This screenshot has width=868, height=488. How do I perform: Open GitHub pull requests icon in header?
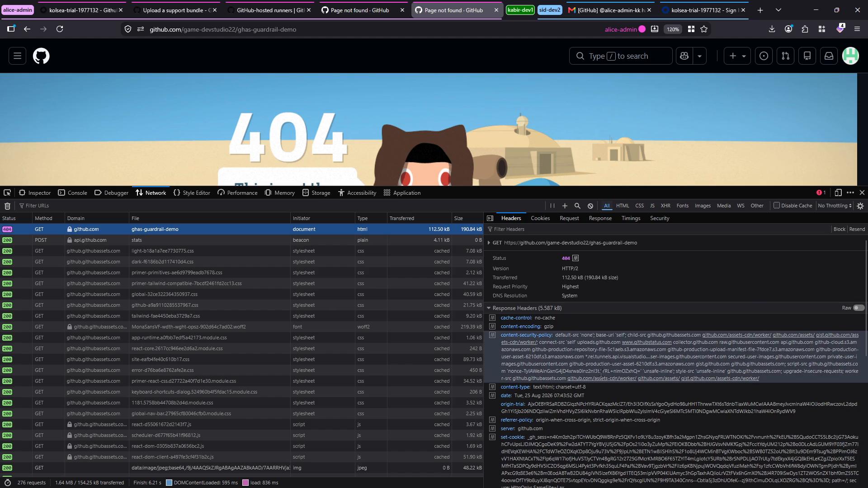tap(786, 56)
